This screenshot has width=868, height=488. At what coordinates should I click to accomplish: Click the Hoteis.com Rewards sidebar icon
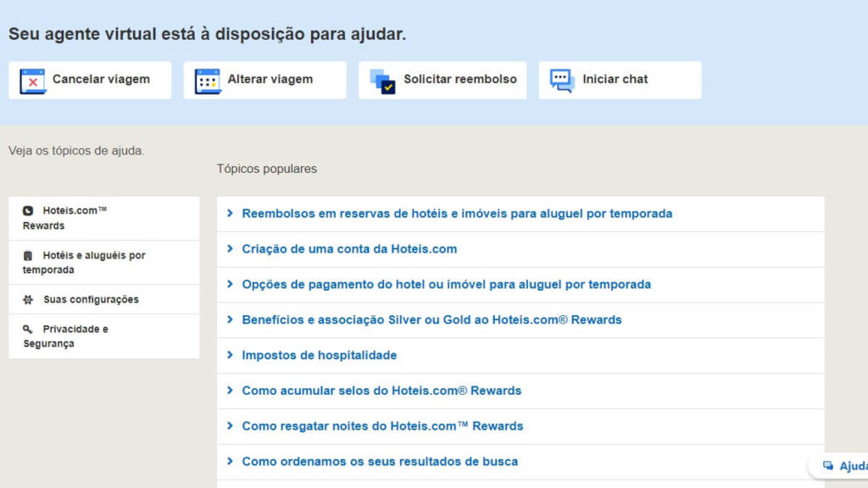[x=28, y=211]
